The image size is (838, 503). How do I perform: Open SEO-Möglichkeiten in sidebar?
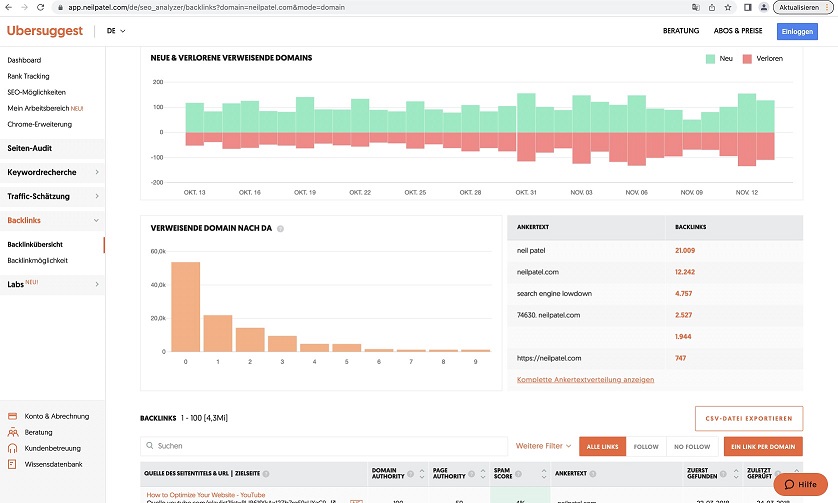click(x=36, y=92)
